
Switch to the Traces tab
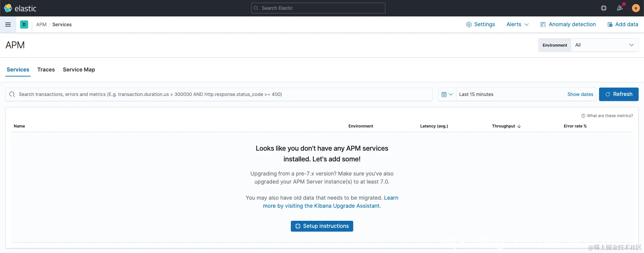coord(46,69)
